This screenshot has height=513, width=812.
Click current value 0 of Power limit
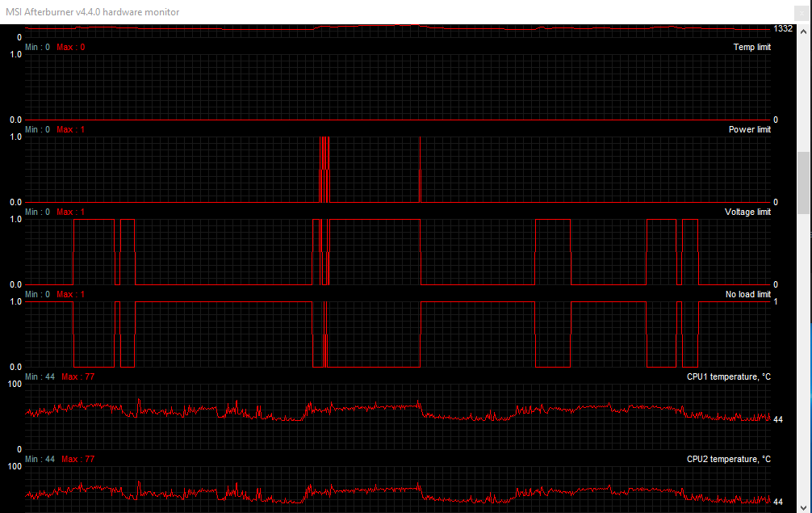[775, 203]
